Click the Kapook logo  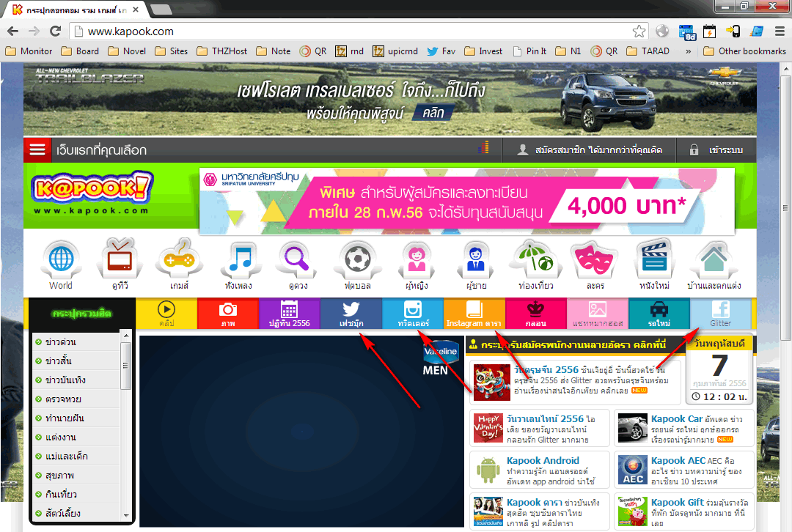pyautogui.click(x=92, y=194)
